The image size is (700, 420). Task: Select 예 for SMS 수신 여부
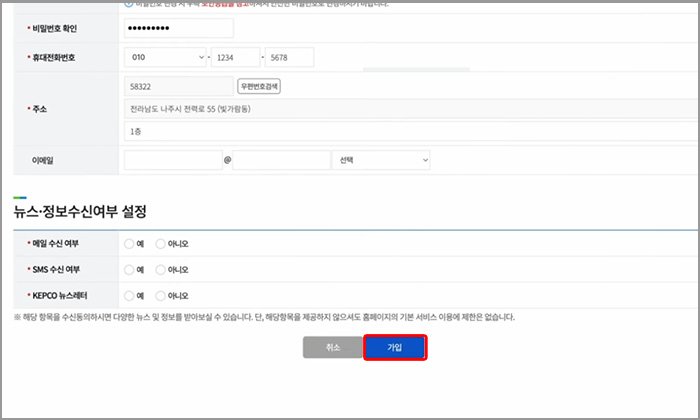click(129, 270)
